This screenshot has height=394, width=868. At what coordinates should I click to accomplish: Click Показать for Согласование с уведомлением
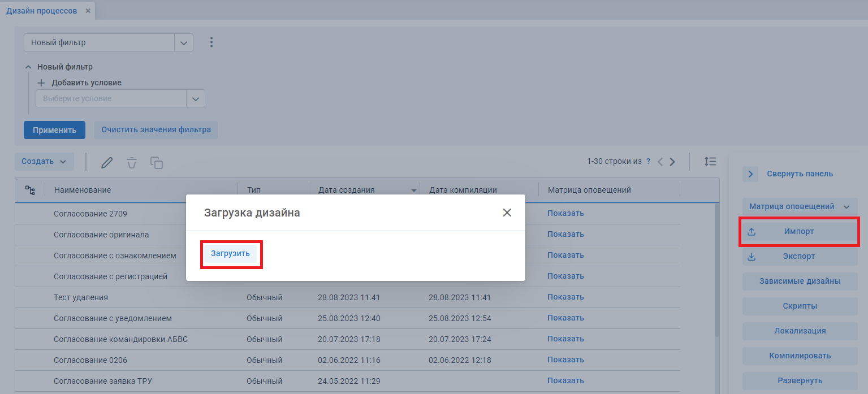coord(565,318)
